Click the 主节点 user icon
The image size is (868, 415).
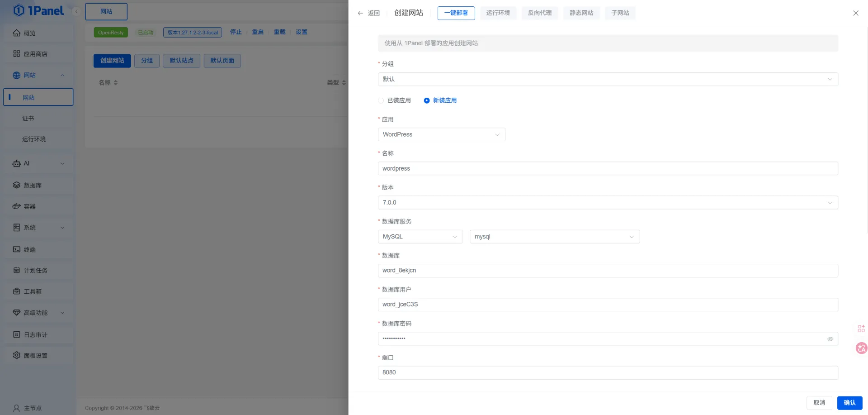[17, 408]
